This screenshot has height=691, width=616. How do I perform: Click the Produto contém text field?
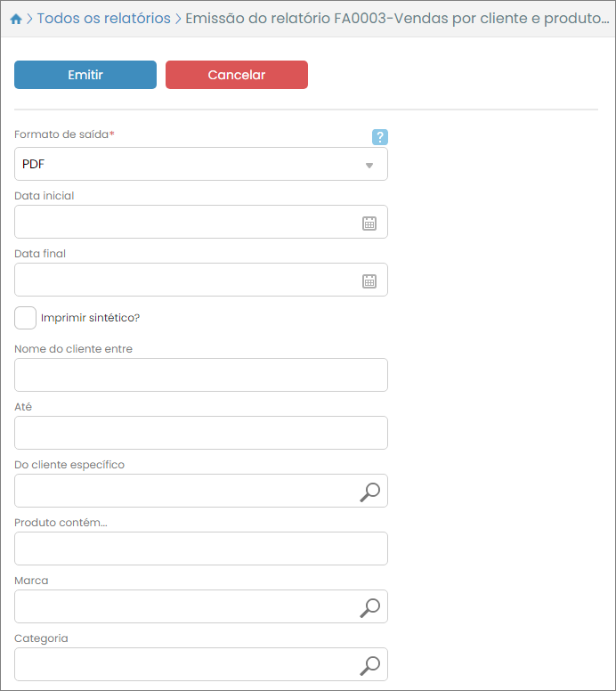click(x=200, y=549)
